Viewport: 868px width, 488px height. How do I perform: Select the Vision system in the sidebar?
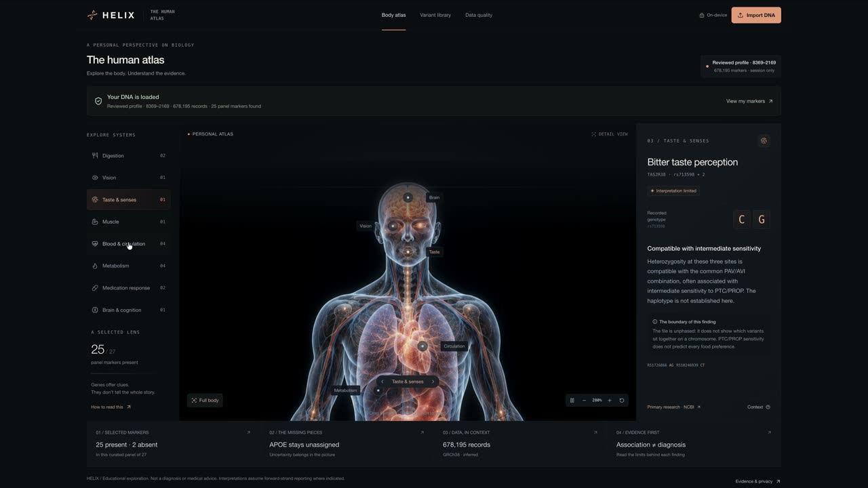click(x=128, y=178)
